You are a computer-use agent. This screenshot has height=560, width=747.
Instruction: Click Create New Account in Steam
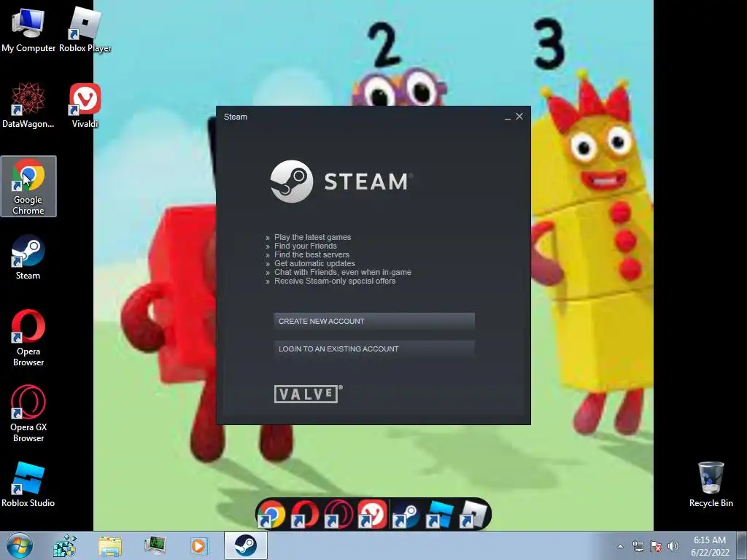374,322
